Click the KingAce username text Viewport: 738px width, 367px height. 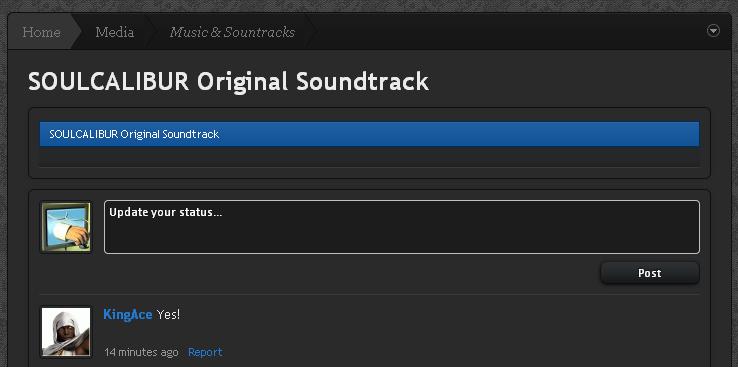(128, 314)
